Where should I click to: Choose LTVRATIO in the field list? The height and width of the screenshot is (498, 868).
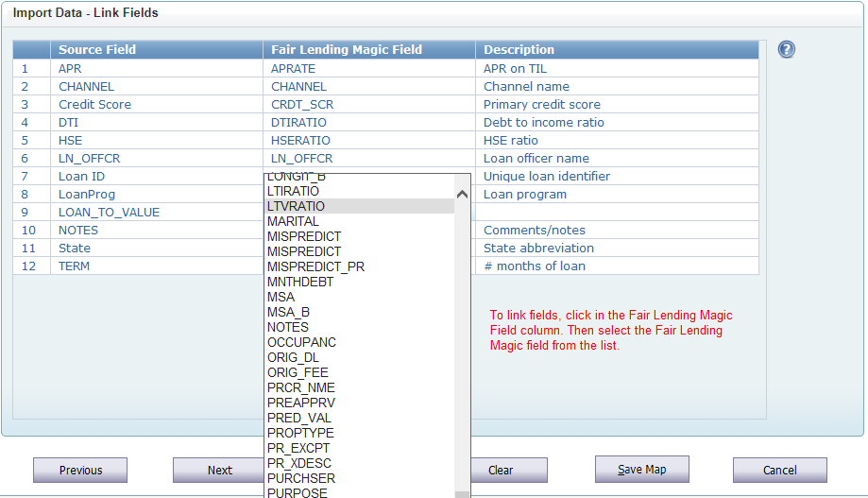coord(360,206)
